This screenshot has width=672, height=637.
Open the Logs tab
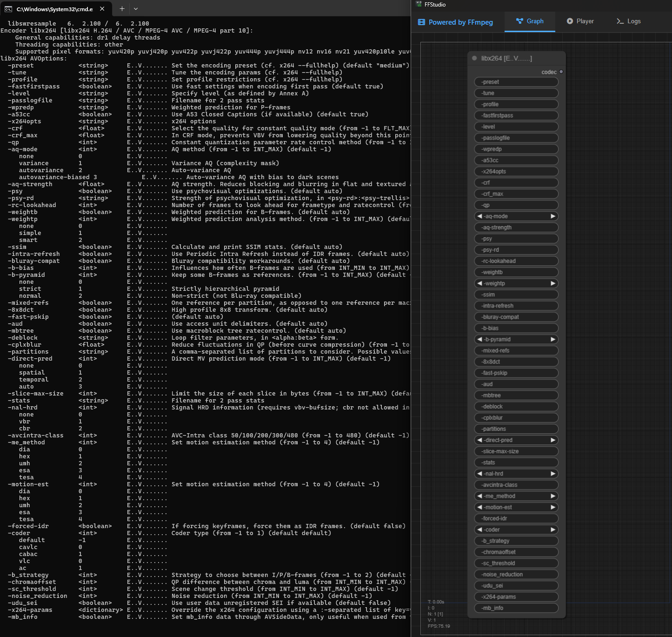click(629, 21)
